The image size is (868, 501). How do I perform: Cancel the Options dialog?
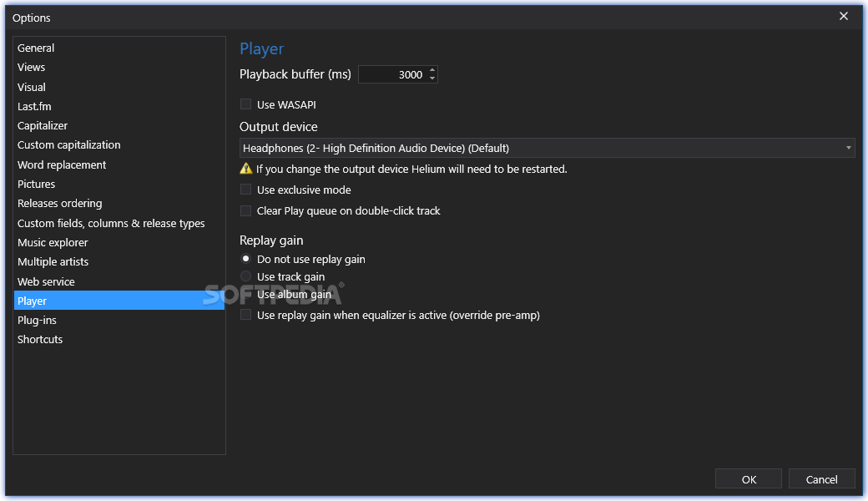(821, 479)
